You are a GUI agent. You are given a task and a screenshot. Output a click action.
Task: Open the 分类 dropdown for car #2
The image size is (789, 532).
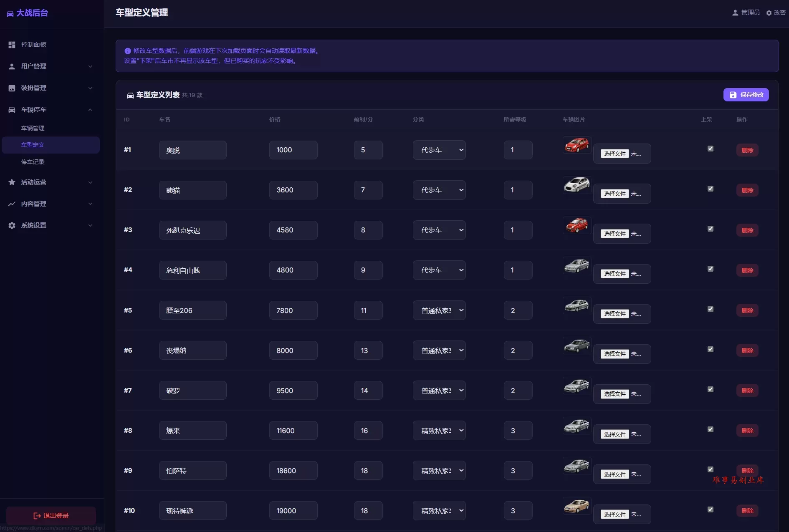pyautogui.click(x=439, y=190)
